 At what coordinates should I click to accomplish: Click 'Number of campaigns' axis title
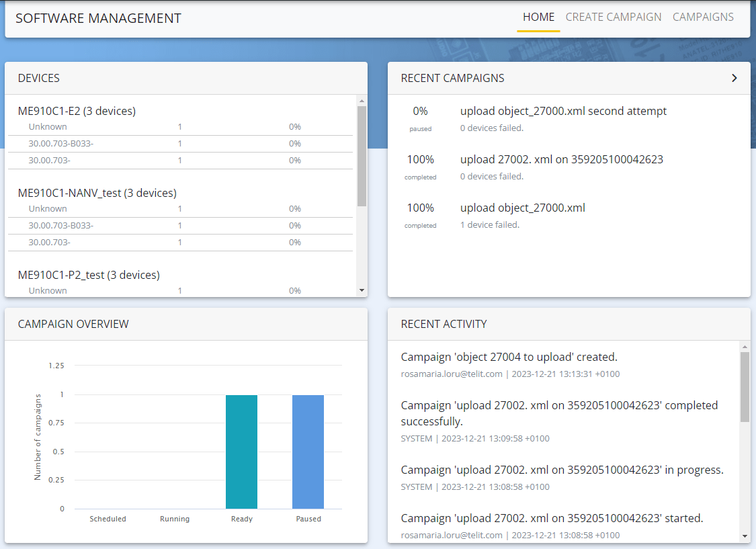(x=38, y=437)
